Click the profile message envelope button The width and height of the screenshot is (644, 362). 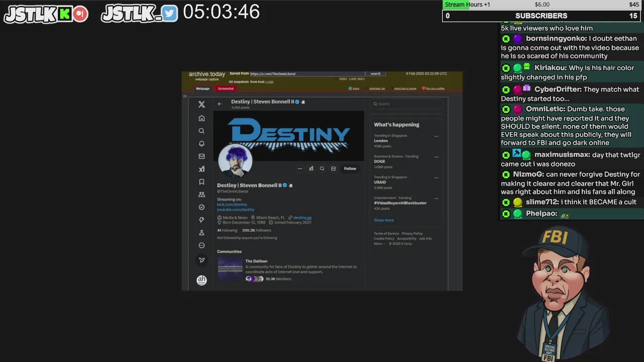pos(333,169)
